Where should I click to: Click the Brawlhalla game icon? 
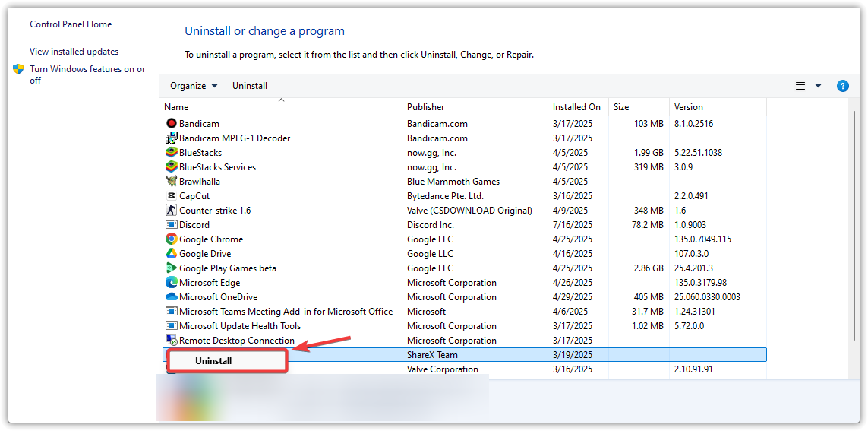[x=171, y=181]
